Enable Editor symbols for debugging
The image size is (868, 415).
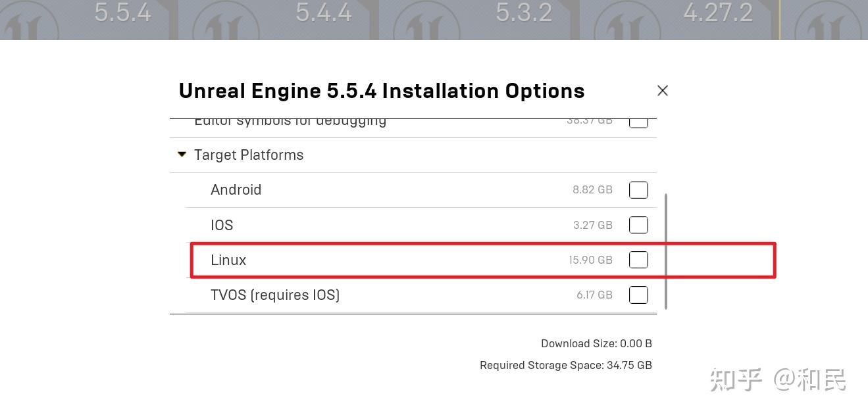pos(638,120)
